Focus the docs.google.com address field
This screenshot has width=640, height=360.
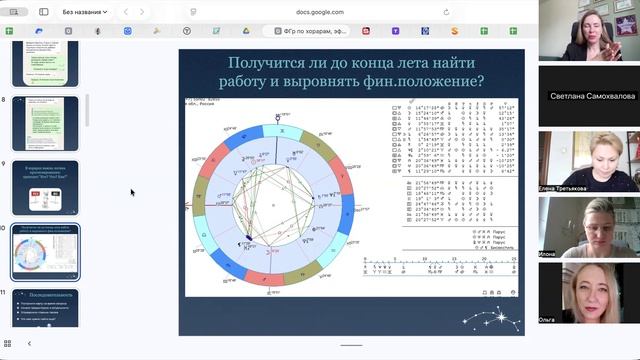click(320, 12)
